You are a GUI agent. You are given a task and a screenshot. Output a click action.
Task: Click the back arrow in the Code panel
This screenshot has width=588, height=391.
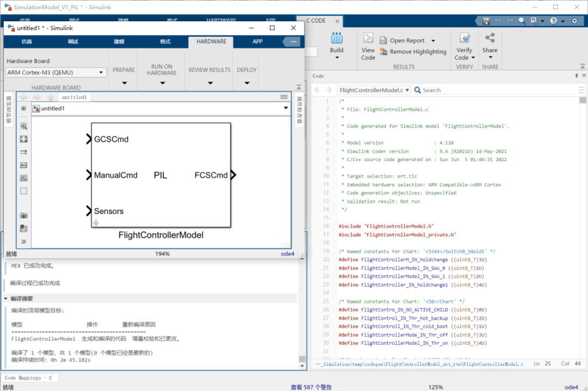(x=317, y=90)
